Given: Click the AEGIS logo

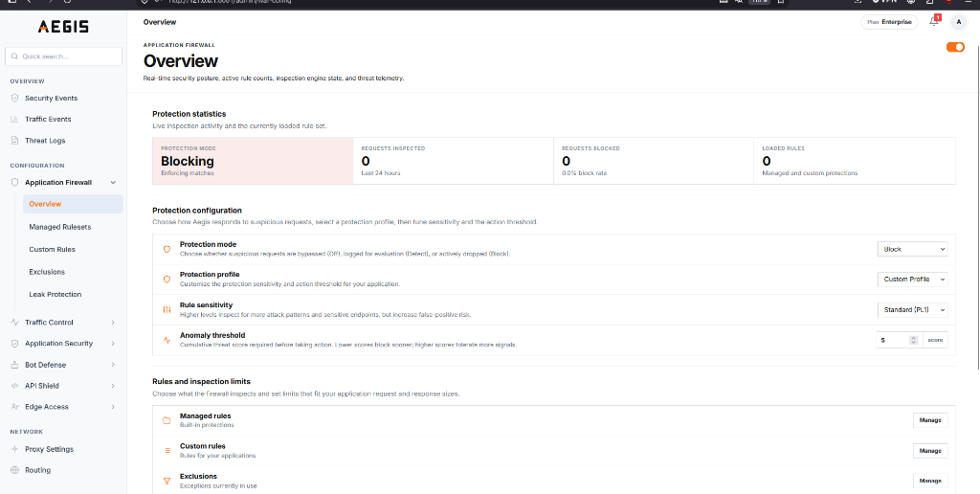Looking at the screenshot, I should pos(63,26).
